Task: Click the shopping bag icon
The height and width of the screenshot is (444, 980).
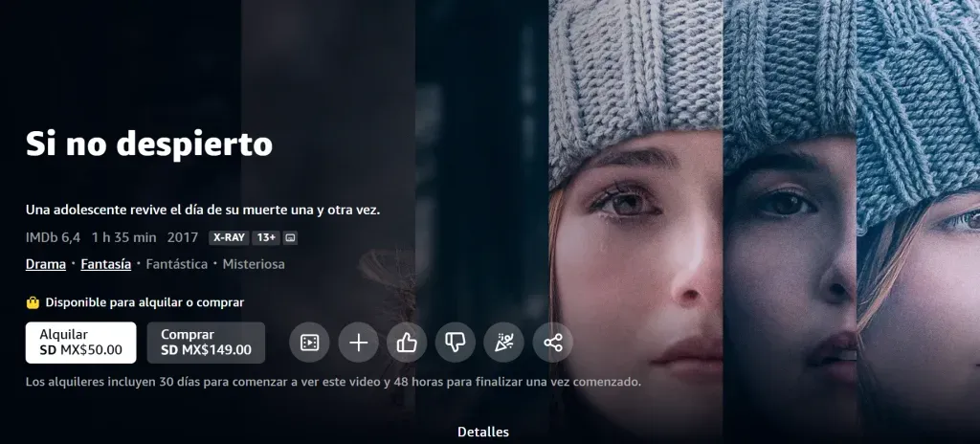Action: pyautogui.click(x=33, y=302)
